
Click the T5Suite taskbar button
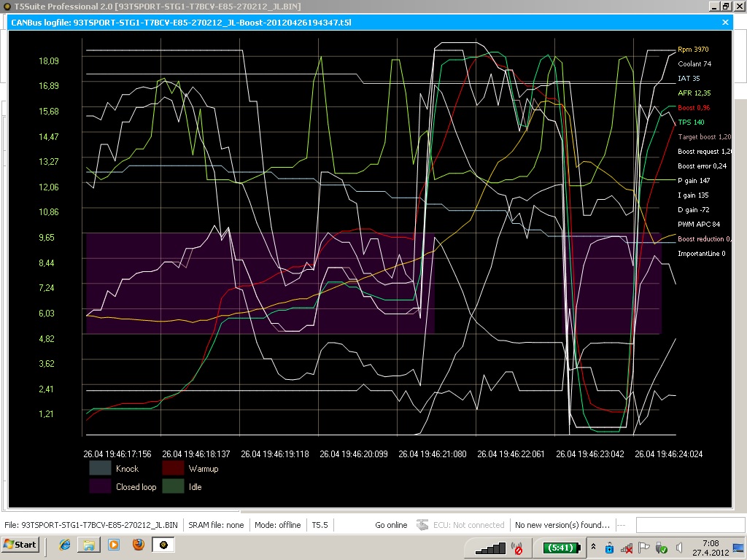click(163, 545)
